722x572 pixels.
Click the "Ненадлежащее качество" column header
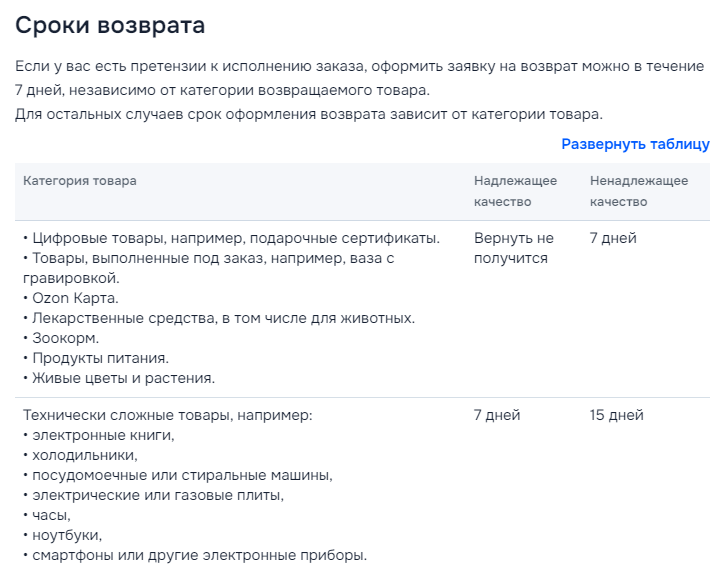pyautogui.click(x=639, y=191)
